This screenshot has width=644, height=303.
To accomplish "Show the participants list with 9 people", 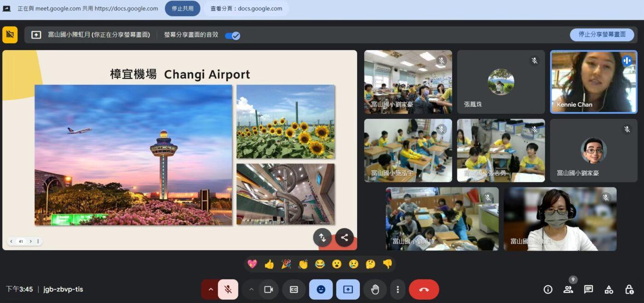I will pos(568,290).
